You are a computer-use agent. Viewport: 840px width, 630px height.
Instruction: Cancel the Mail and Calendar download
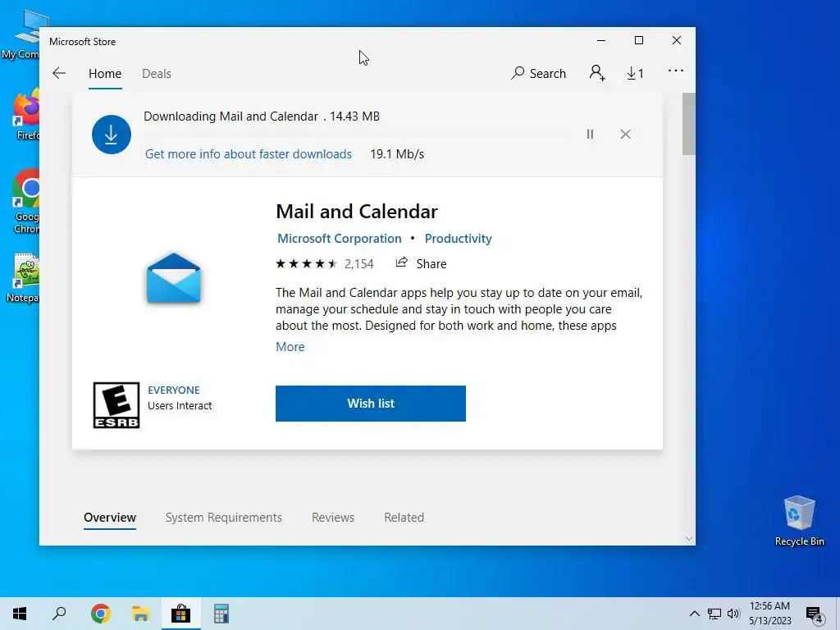click(625, 134)
